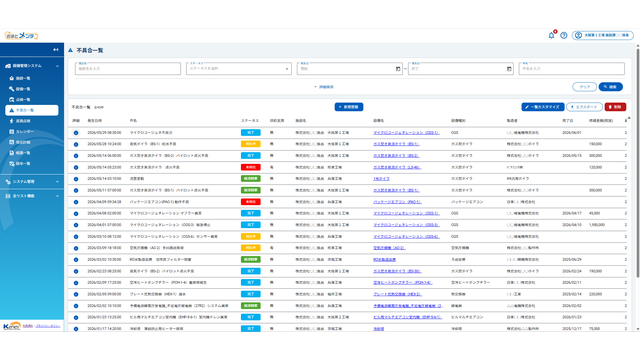Click the エクスポート button
The height and width of the screenshot is (360, 640).
[x=584, y=107]
